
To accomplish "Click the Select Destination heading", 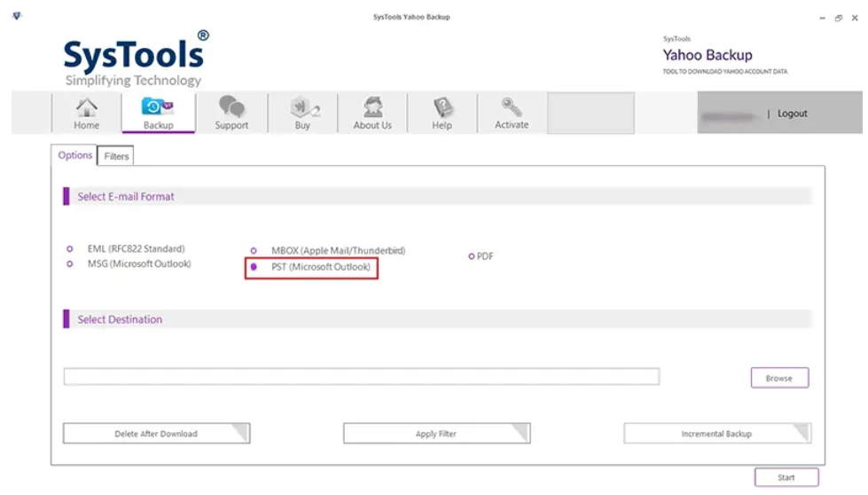I will (x=120, y=319).
